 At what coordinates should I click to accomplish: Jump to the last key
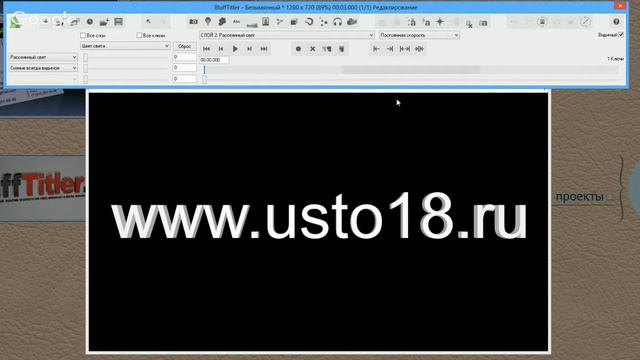tap(264, 49)
